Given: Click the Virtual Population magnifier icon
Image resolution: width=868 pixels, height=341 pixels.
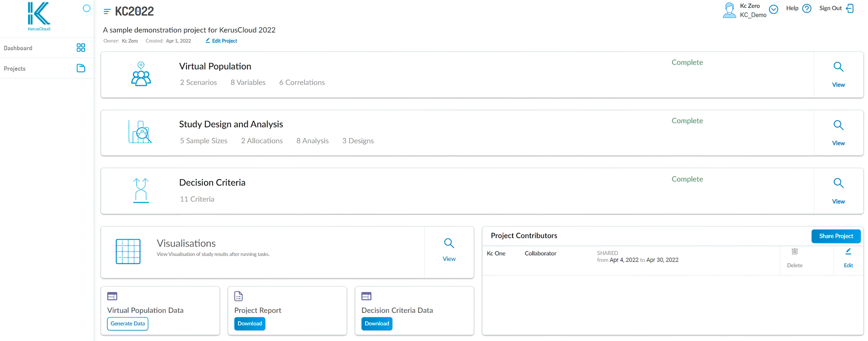Looking at the screenshot, I should 839,67.
